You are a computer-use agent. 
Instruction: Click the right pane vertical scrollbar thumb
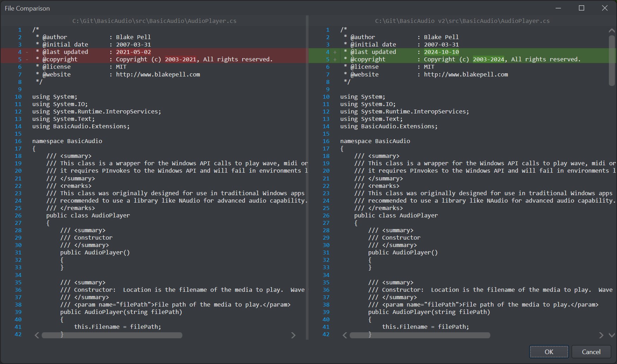[x=612, y=60]
